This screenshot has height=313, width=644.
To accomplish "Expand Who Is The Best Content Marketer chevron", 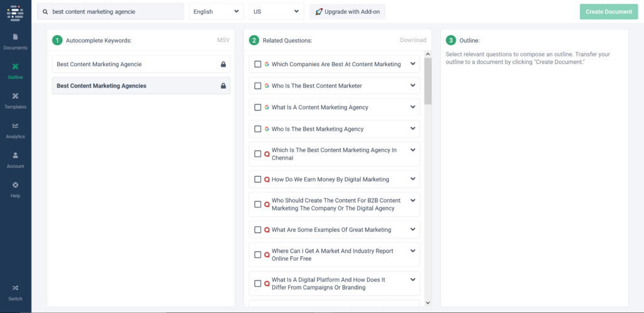I will (x=413, y=85).
